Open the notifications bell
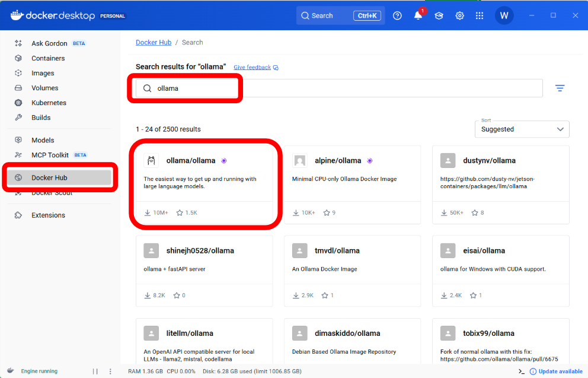Viewport: 588px width, 378px height. pos(418,15)
